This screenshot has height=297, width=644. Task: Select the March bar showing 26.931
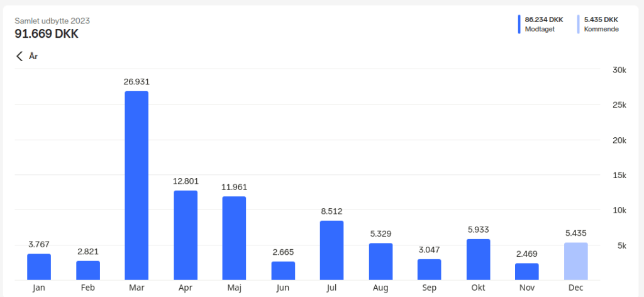136,186
